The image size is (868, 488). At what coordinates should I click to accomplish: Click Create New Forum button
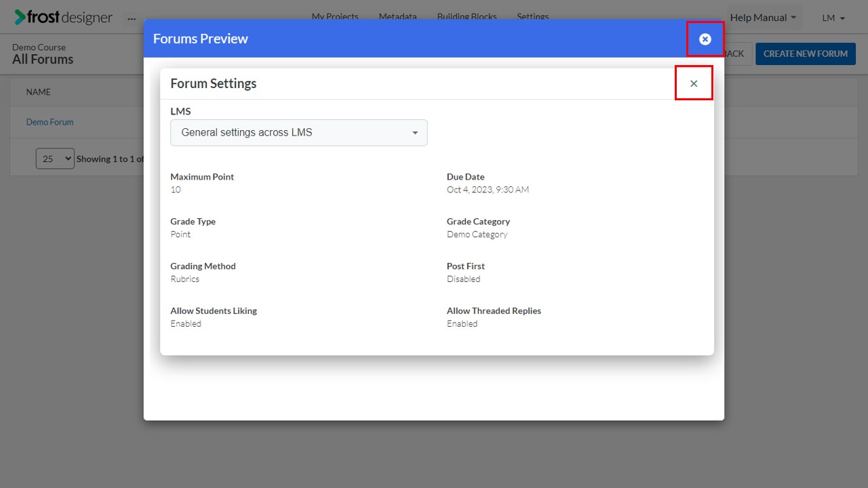(806, 54)
